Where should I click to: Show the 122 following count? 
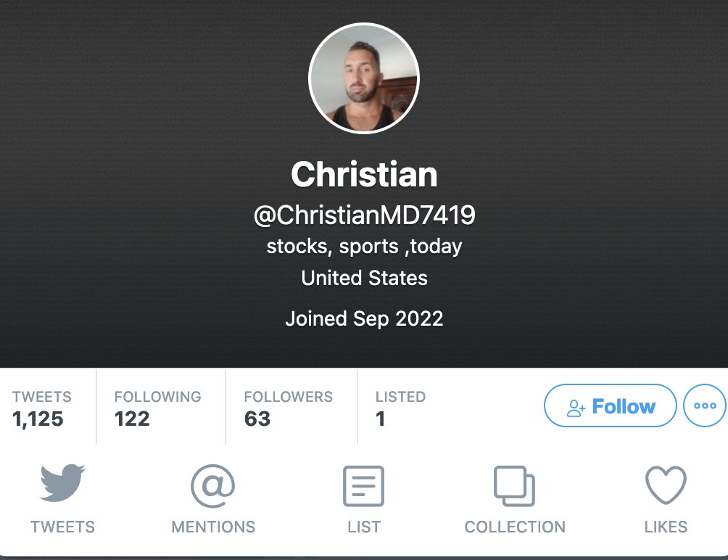(132, 419)
